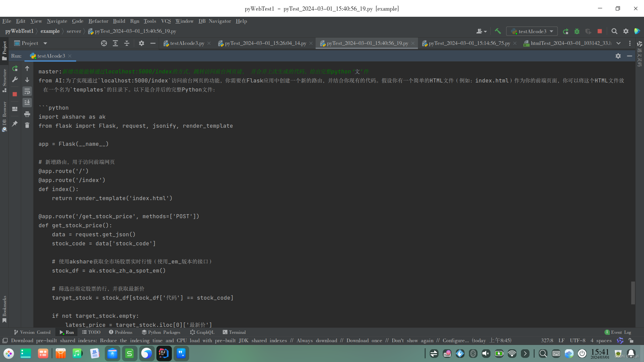The height and width of the screenshot is (362, 644).
Task: Show hidden editor tabs chevron
Action: [619, 43]
